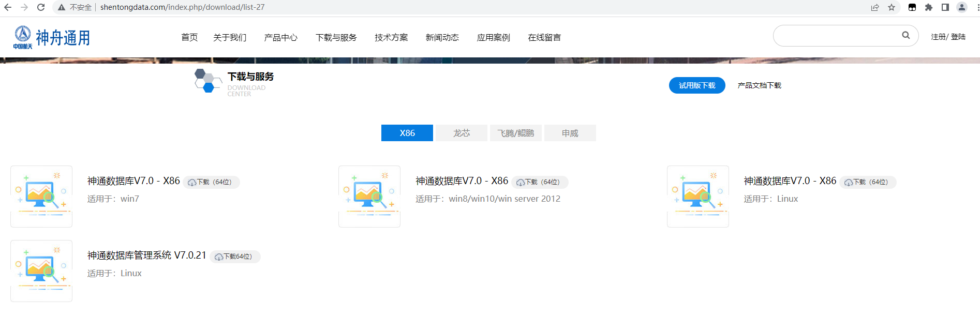Click the win8/win10 product thumbnail
This screenshot has height=316, width=980.
click(x=369, y=197)
